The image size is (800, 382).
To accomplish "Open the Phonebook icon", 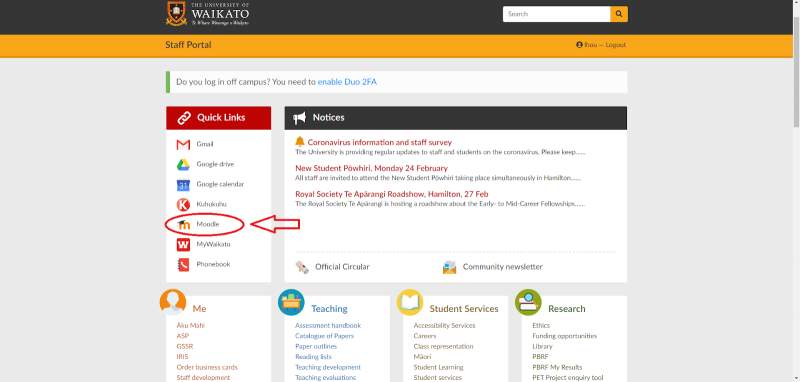I will point(183,265).
